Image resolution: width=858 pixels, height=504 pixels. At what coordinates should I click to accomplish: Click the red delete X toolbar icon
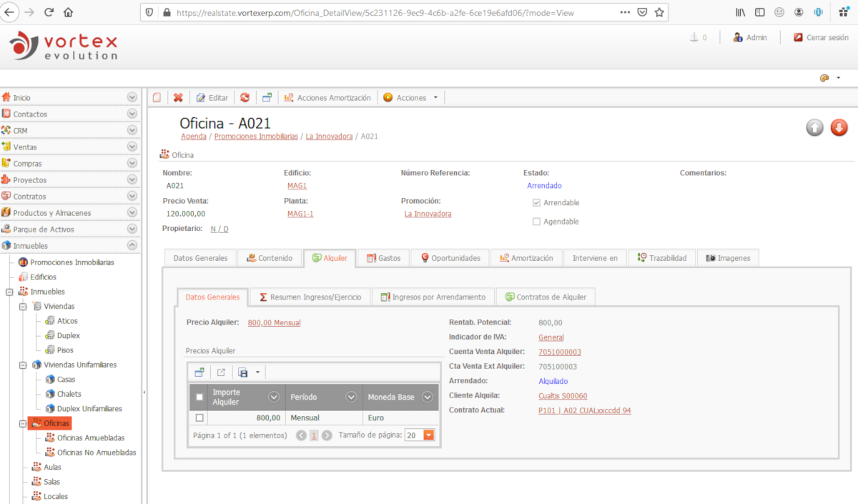click(178, 98)
